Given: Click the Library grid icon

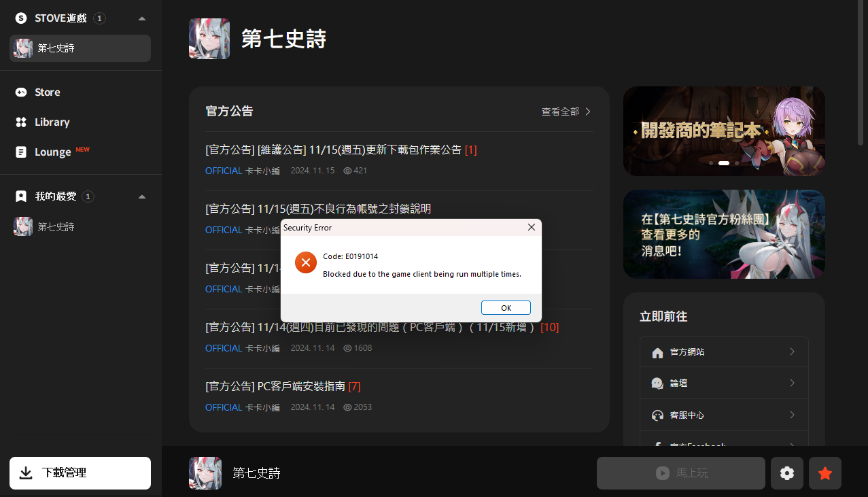Looking at the screenshot, I should click(21, 122).
